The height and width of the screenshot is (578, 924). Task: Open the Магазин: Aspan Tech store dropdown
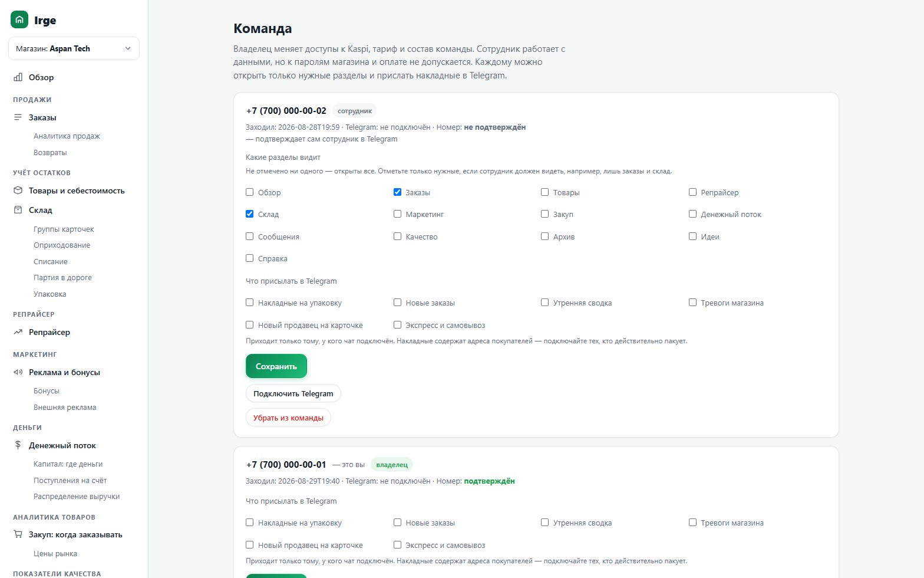pyautogui.click(x=74, y=48)
